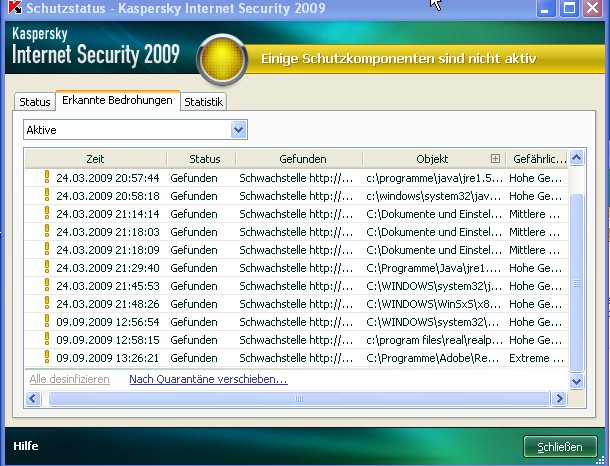Open the Aktive filter dropdown
The width and height of the screenshot is (610, 466).
[x=238, y=130]
